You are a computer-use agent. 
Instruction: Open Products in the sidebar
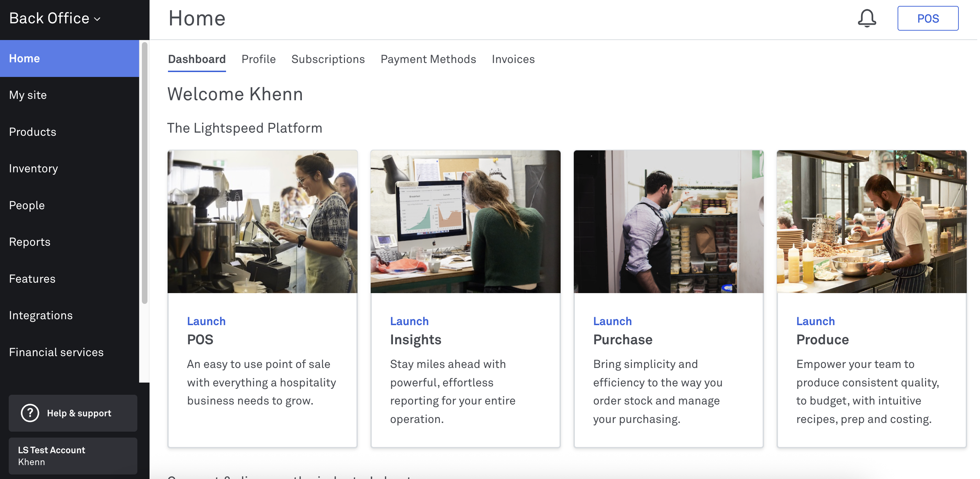click(70, 132)
